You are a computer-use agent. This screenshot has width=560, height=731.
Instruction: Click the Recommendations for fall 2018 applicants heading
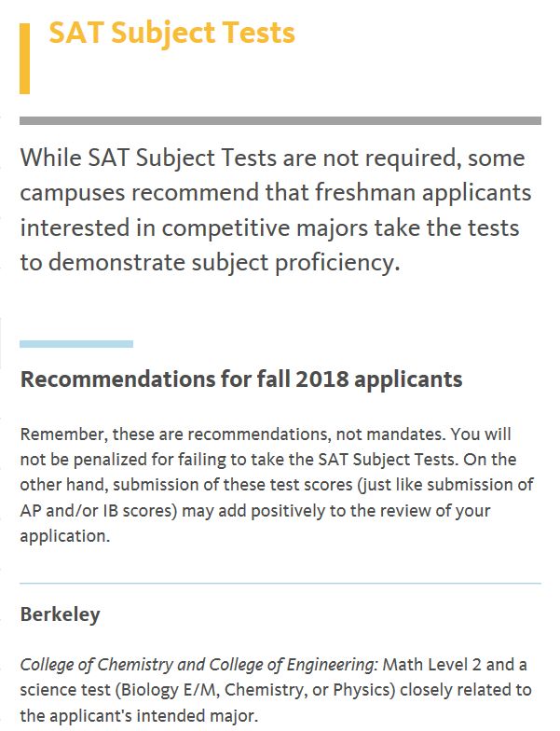pos(241,379)
